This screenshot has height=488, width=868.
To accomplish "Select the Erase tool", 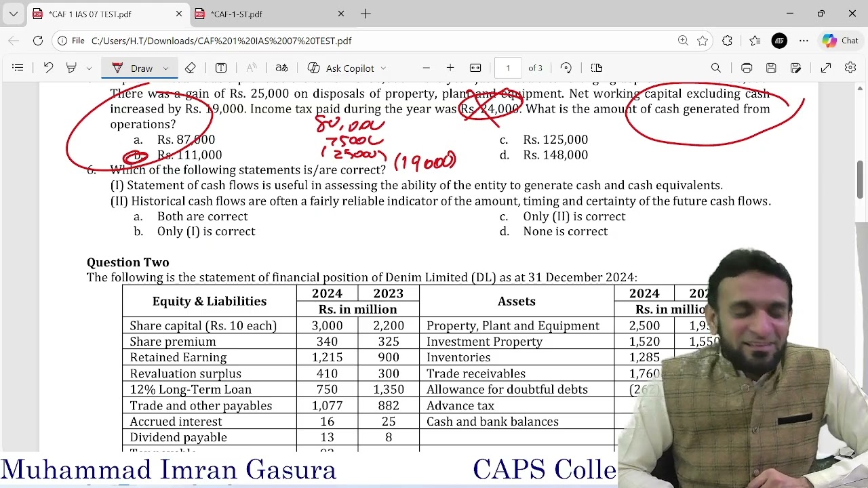I will tap(191, 68).
